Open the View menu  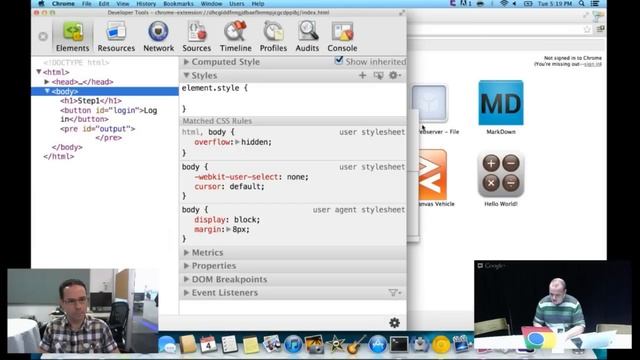[x=122, y=4]
